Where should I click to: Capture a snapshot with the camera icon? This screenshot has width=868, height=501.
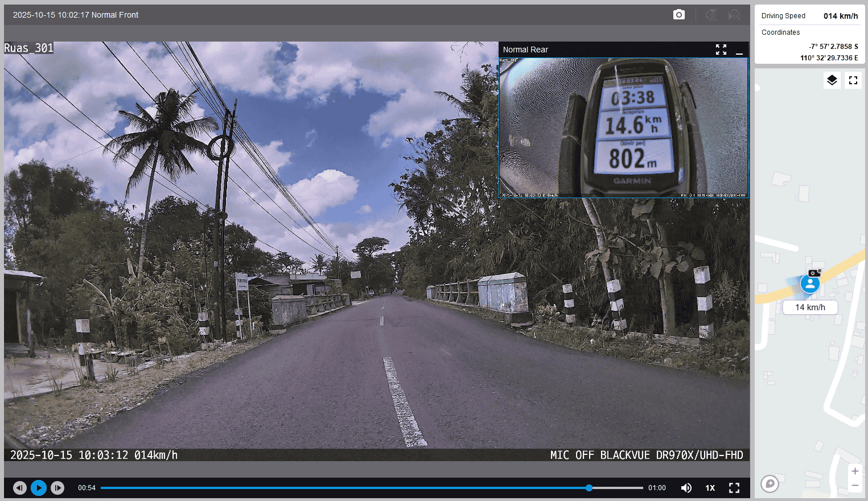678,15
